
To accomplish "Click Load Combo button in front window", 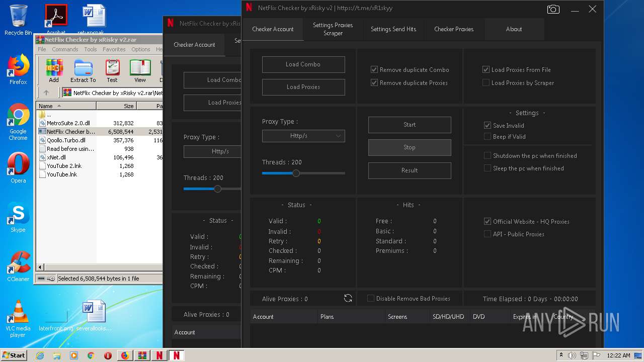I will tap(303, 64).
